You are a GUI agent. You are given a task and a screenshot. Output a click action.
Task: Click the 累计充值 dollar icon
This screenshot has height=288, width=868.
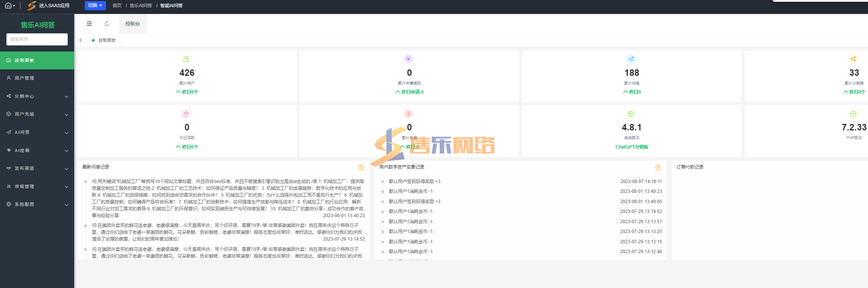pos(408,114)
